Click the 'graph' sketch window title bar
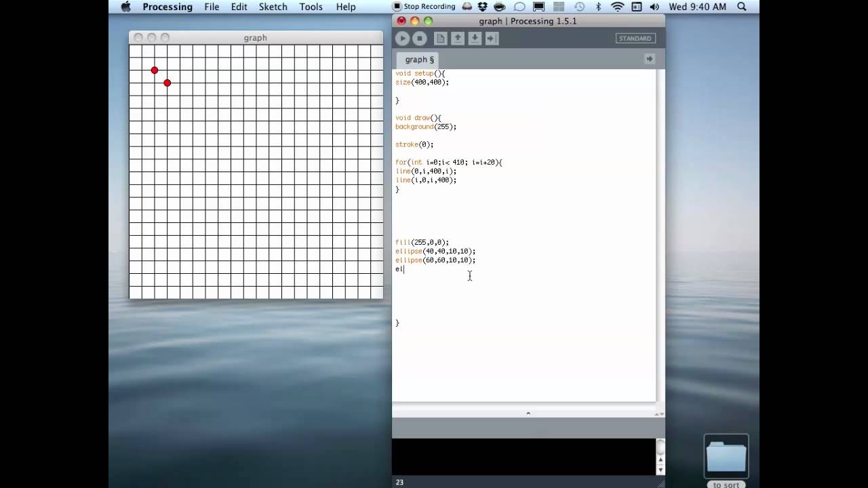The image size is (868, 488). (256, 38)
